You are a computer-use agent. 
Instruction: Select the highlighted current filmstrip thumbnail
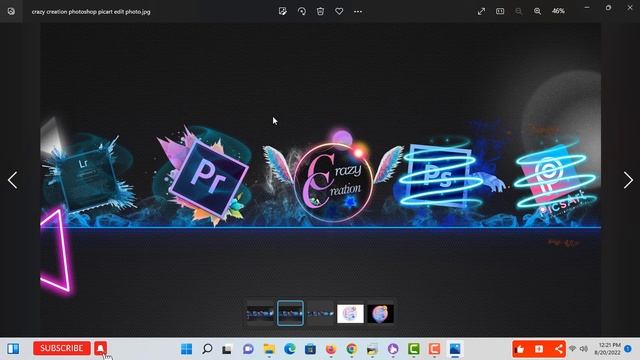point(290,313)
